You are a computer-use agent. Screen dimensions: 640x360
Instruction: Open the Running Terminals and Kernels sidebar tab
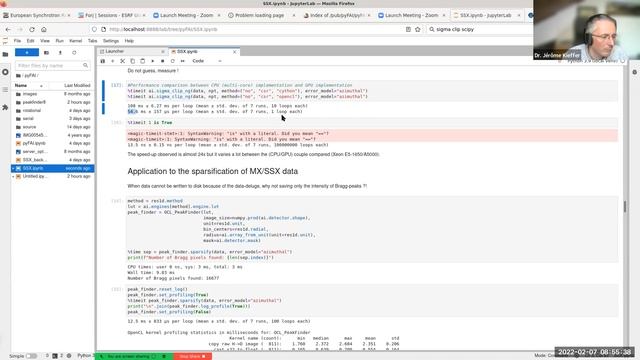[5, 72]
